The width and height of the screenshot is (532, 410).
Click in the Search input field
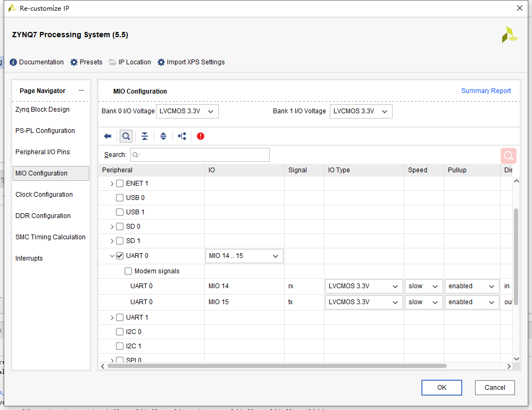(200, 155)
